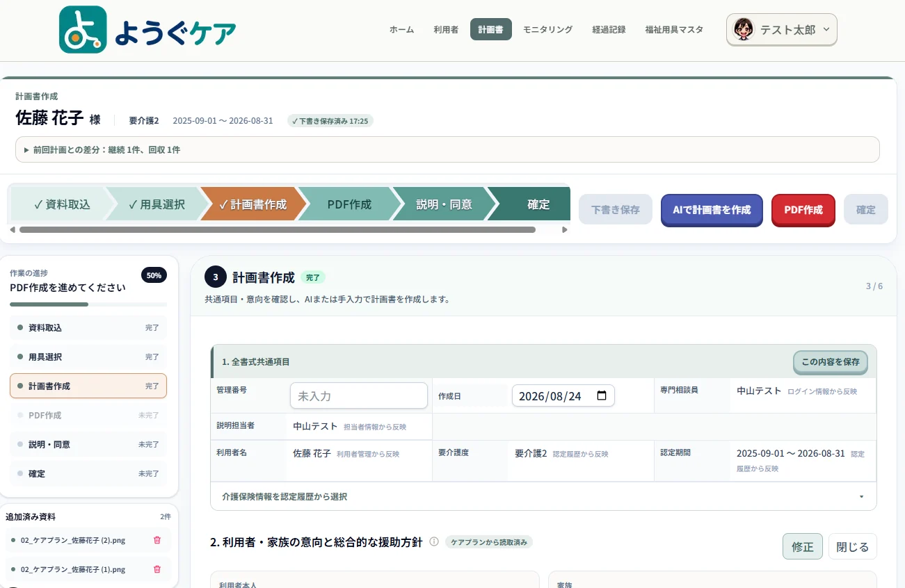This screenshot has height=588, width=905.
Task: Click the 下書き保存 button
Action: click(x=616, y=210)
